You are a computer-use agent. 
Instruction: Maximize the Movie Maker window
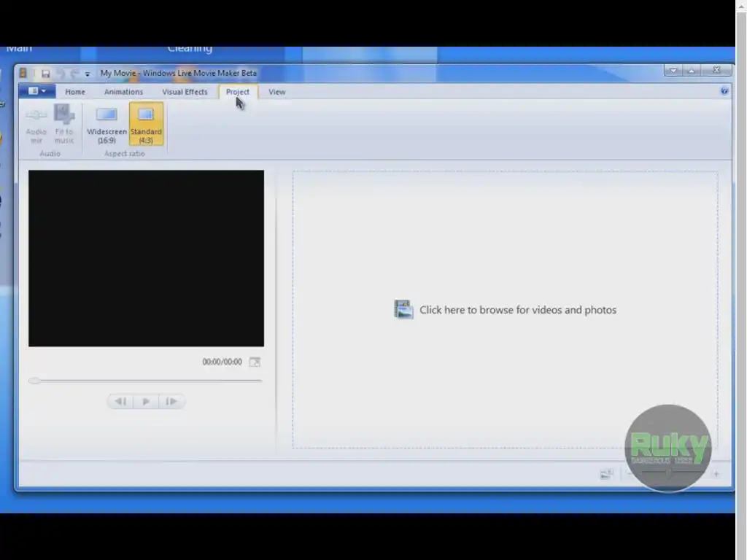[692, 71]
